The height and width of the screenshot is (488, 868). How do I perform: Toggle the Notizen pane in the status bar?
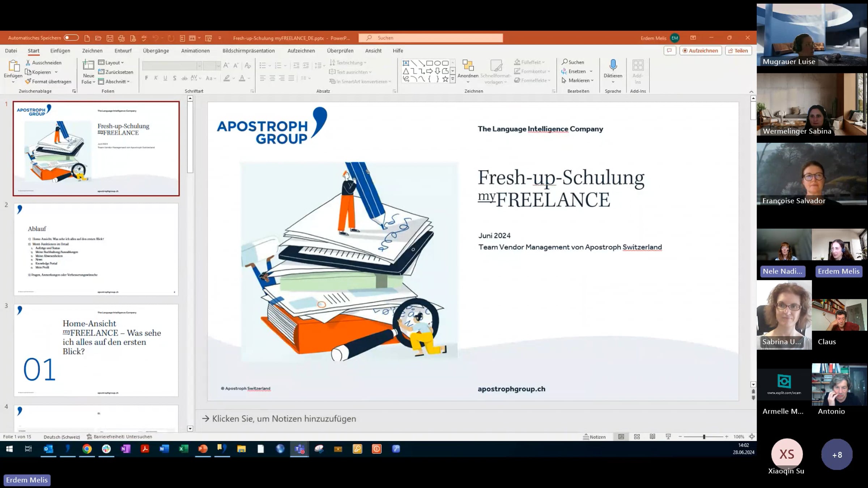pyautogui.click(x=594, y=437)
